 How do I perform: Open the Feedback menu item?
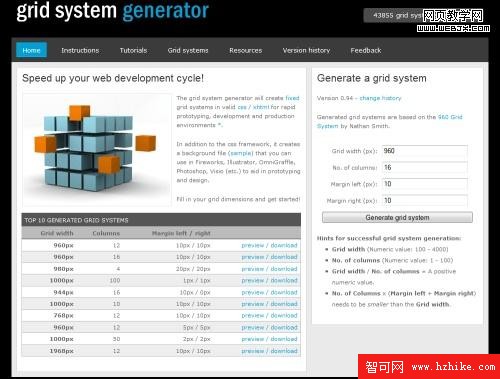[x=366, y=50]
